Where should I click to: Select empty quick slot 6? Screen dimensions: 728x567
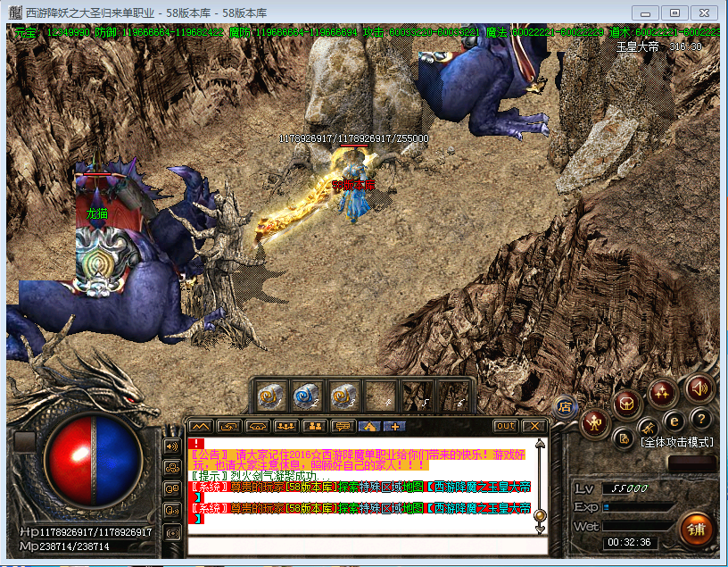[453, 396]
